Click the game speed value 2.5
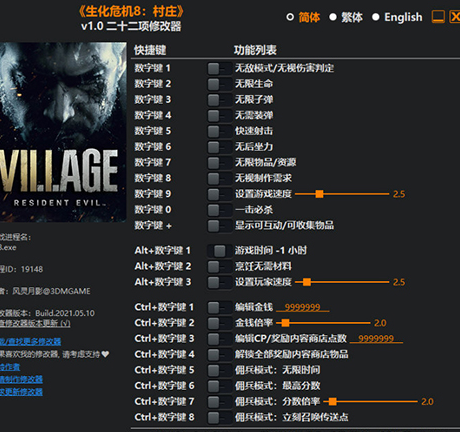The image size is (460, 432). pyautogui.click(x=399, y=194)
